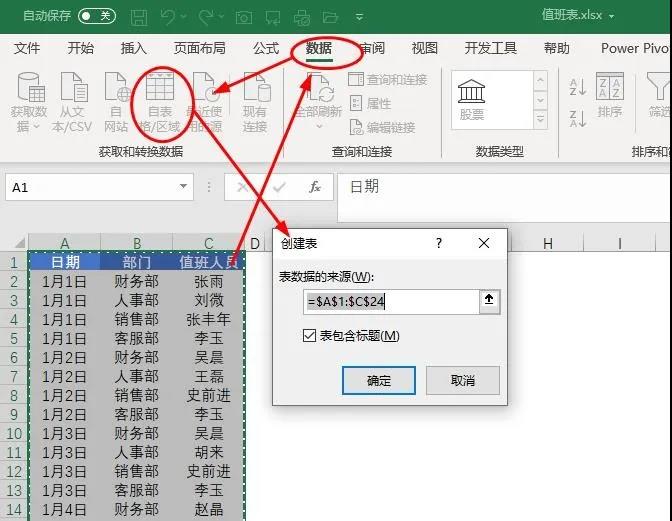The image size is (672, 521).
Task: Click cell containing 刘微
Action: [x=208, y=300]
